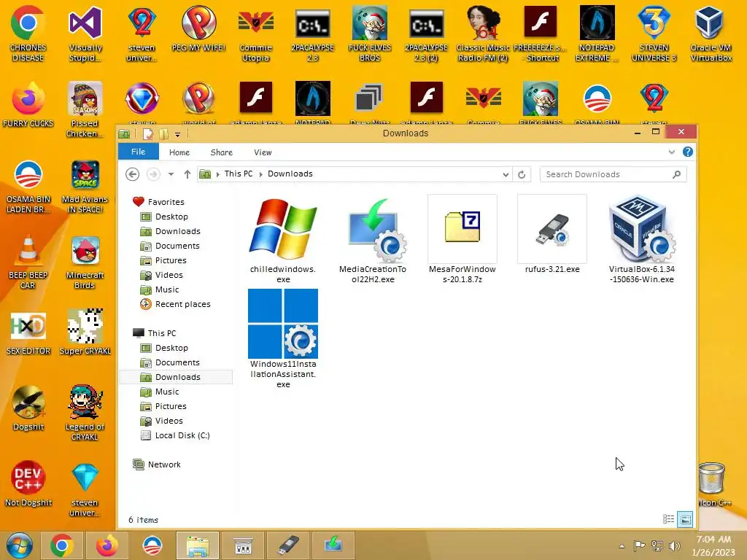Open address bar history dropdown

pyautogui.click(x=506, y=174)
